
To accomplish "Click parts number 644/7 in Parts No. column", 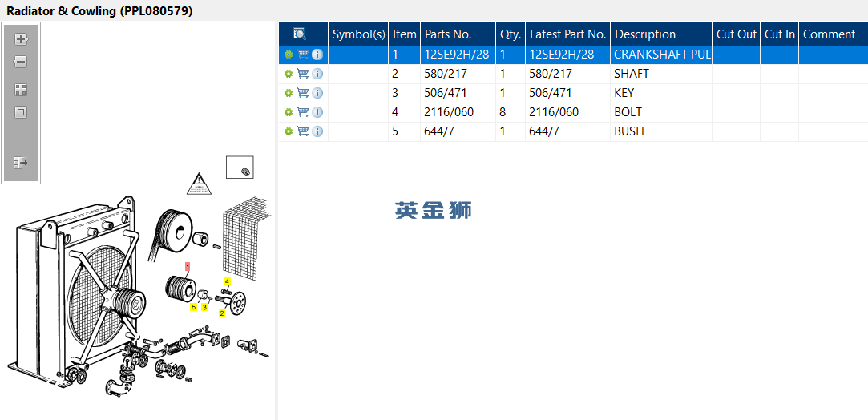I will pyautogui.click(x=439, y=131).
